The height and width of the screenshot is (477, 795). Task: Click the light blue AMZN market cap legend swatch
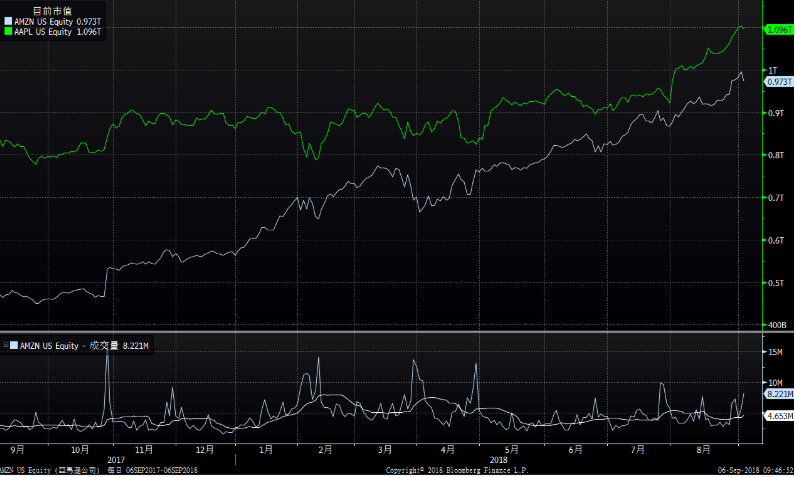tap(8, 22)
